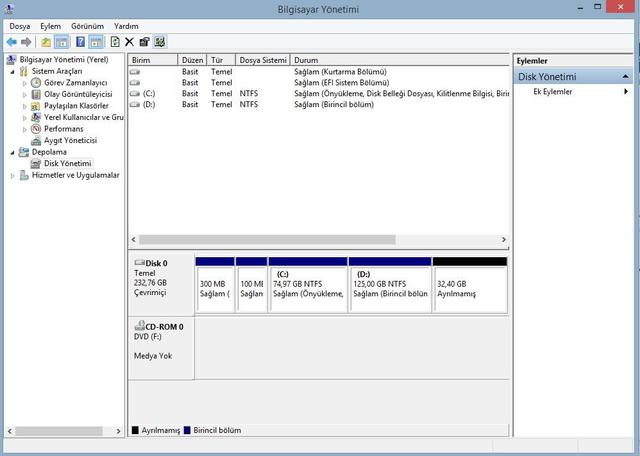Collapse the Disk Yönetimi actions section
The image size is (640, 456).
pos(625,76)
